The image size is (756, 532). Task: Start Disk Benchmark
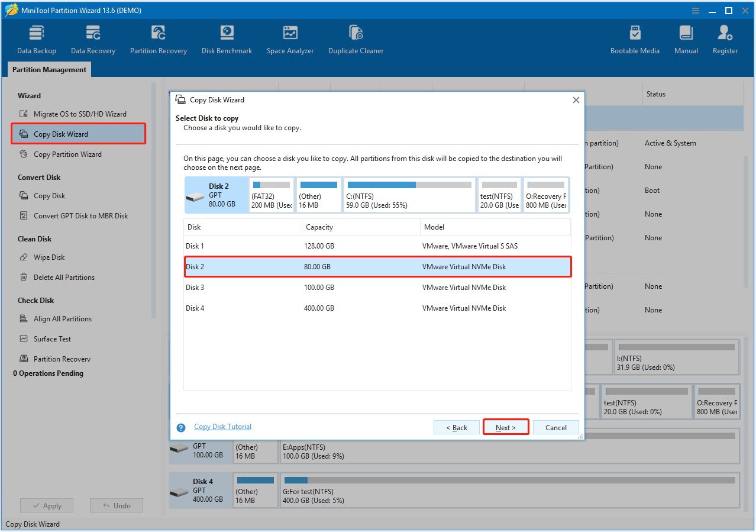(227, 40)
